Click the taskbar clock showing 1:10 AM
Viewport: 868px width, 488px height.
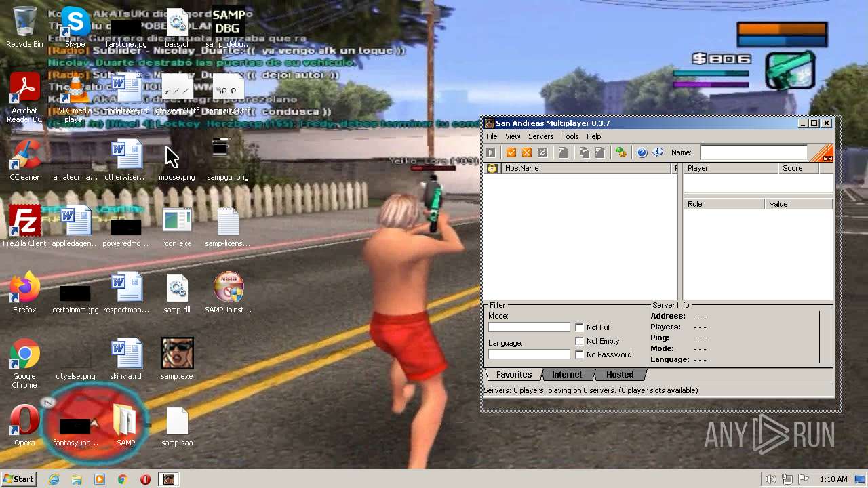click(833, 479)
